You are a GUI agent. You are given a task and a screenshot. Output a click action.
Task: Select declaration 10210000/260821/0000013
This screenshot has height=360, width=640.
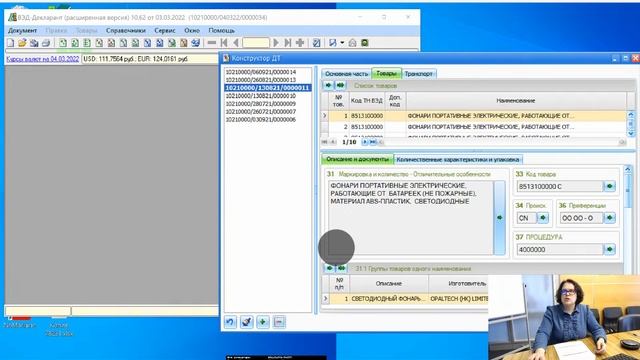(261, 80)
